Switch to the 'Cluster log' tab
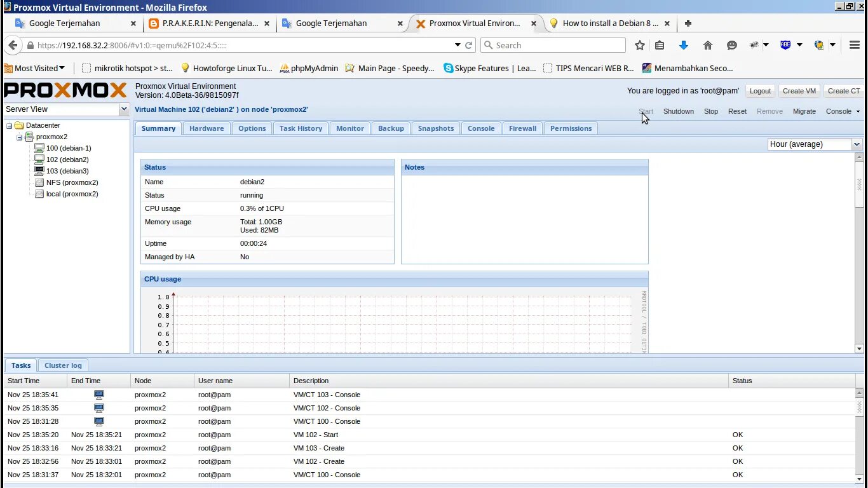868x488 pixels. tap(63, 365)
